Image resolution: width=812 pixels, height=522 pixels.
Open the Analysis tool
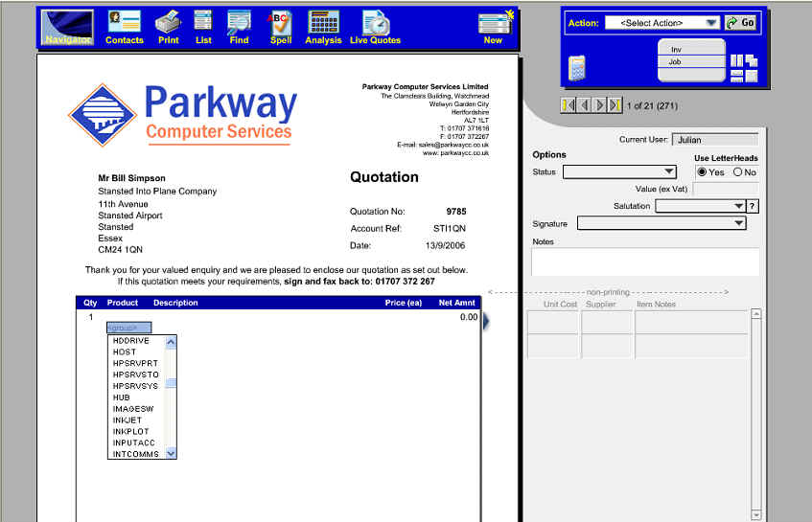323,28
